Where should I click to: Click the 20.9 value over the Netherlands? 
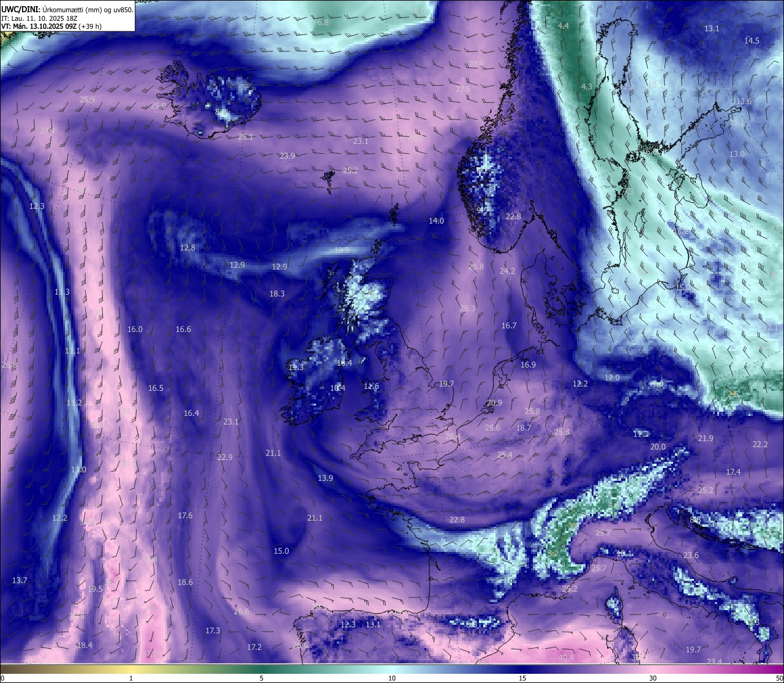tap(494, 402)
